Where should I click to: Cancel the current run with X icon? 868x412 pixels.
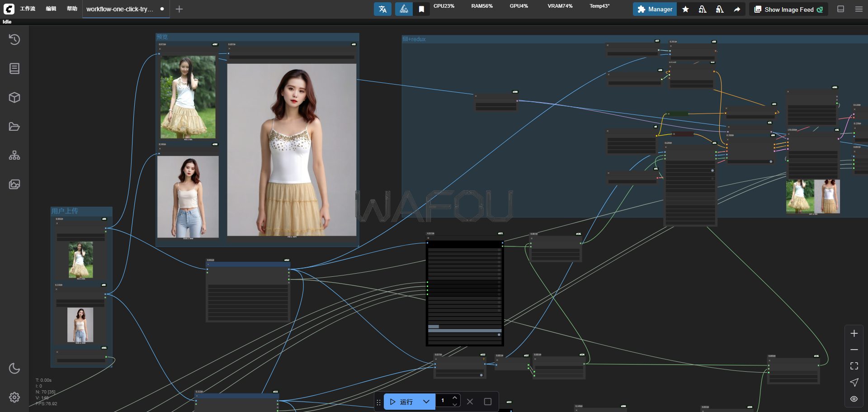[x=470, y=402]
